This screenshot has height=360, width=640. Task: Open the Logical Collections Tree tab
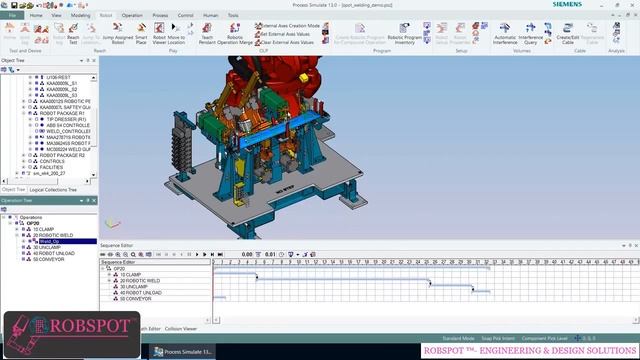[53, 190]
